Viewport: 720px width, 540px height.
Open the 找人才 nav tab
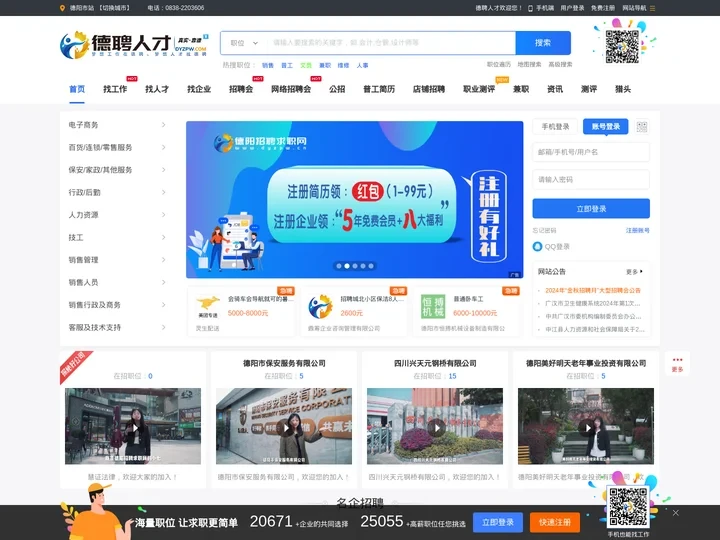157,89
